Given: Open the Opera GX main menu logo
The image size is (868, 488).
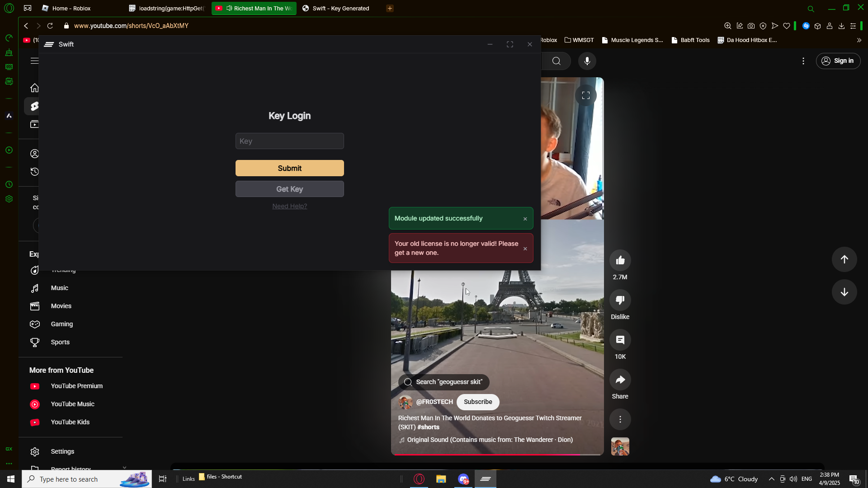Looking at the screenshot, I should [9, 8].
